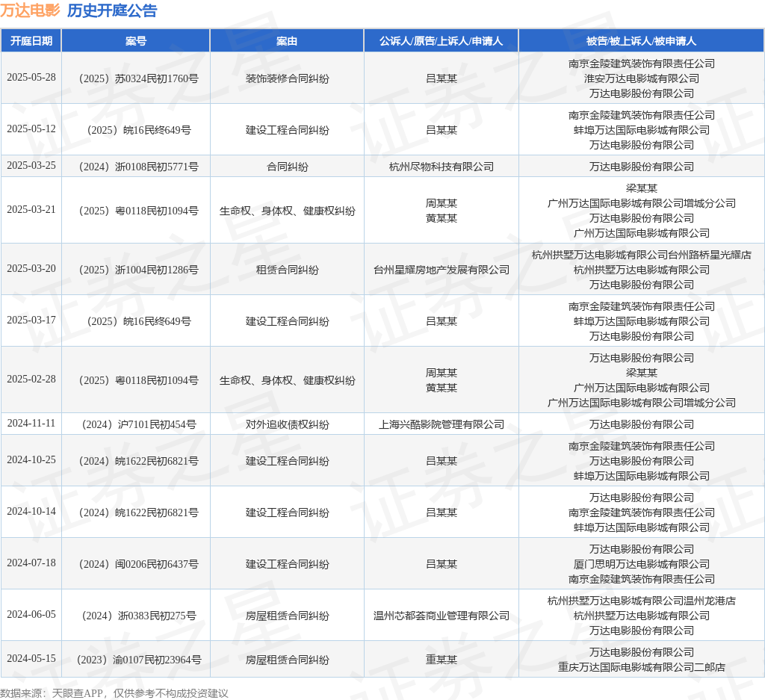Click plaintiff 台州星耀房地产发展有限公司

coord(441,270)
